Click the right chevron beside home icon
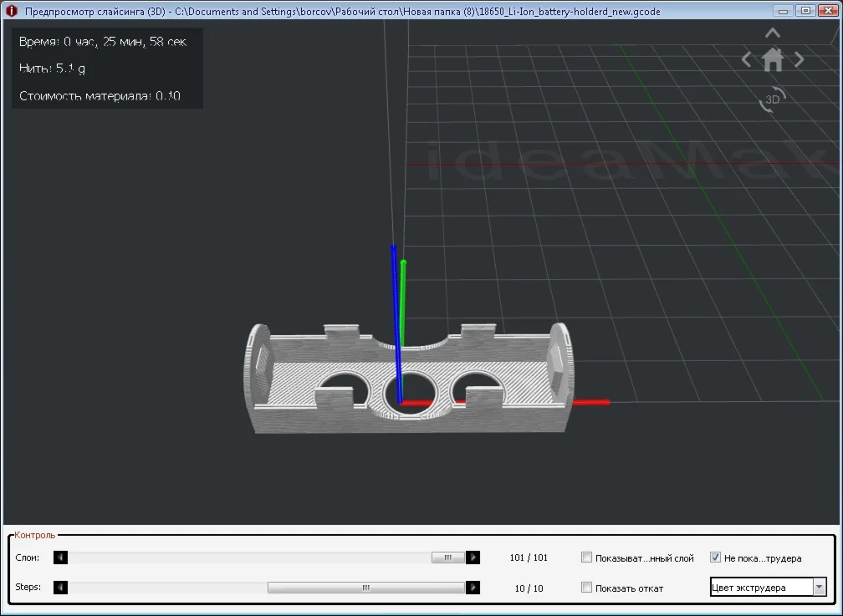 [x=800, y=59]
